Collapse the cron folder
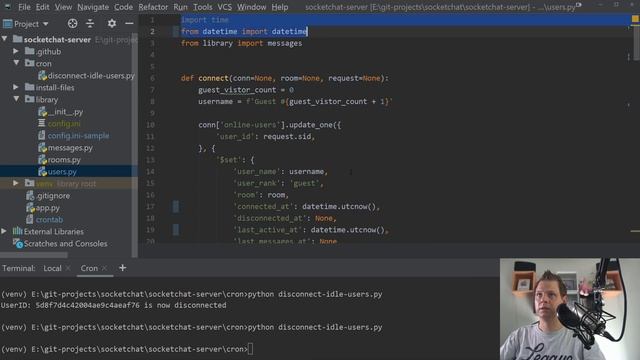 tap(16, 63)
